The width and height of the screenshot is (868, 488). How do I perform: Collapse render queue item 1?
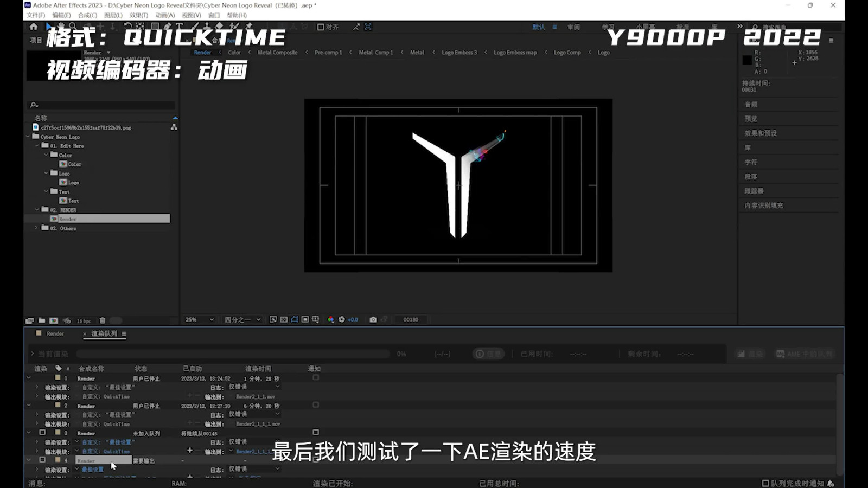29,378
